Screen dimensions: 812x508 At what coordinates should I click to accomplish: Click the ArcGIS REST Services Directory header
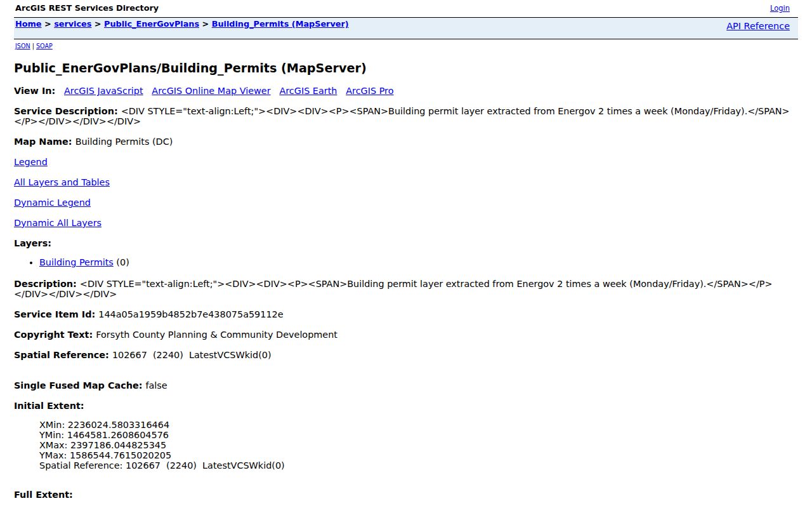87,8
